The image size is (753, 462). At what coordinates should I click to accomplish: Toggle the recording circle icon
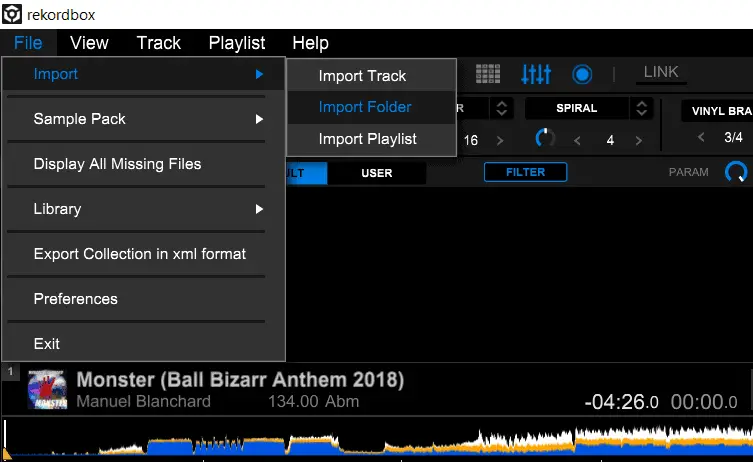click(582, 74)
